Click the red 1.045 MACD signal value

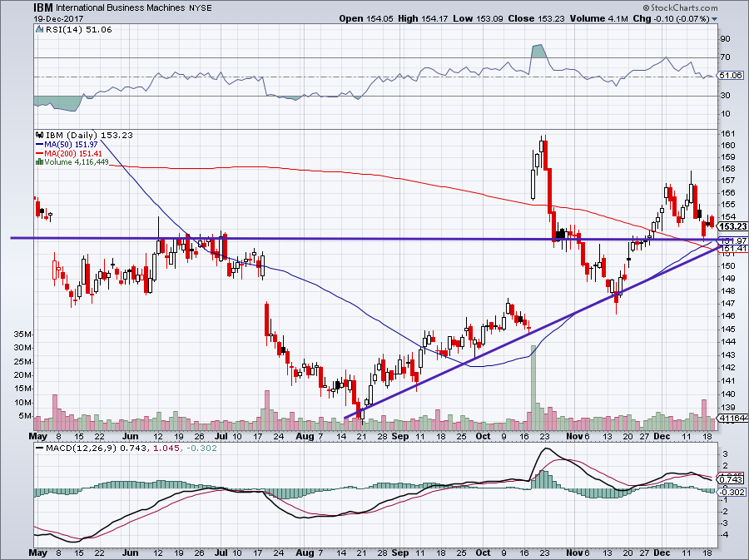tap(166, 448)
